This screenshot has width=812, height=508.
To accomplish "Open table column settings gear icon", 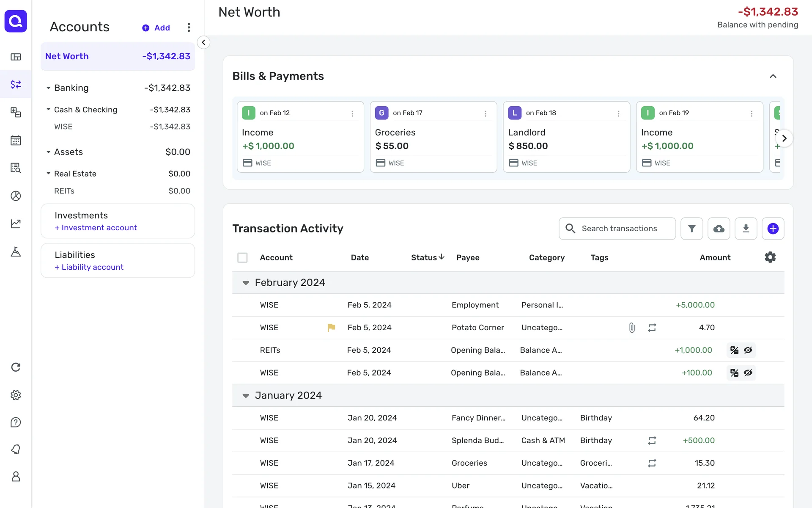I will pos(770,257).
